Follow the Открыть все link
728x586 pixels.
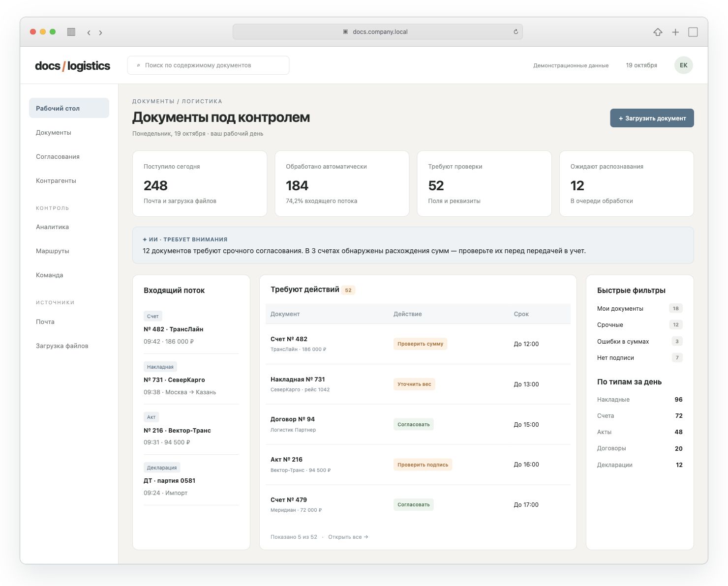click(x=348, y=537)
